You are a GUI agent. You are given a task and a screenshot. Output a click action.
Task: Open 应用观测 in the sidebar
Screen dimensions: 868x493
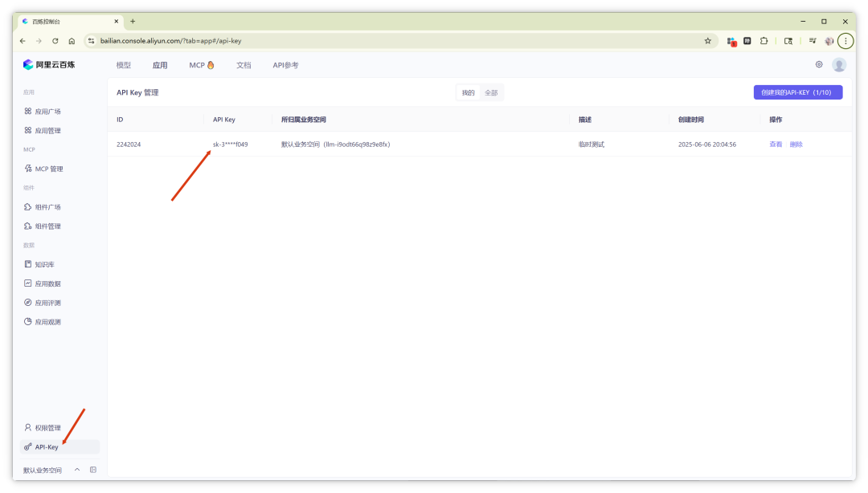tap(43, 321)
